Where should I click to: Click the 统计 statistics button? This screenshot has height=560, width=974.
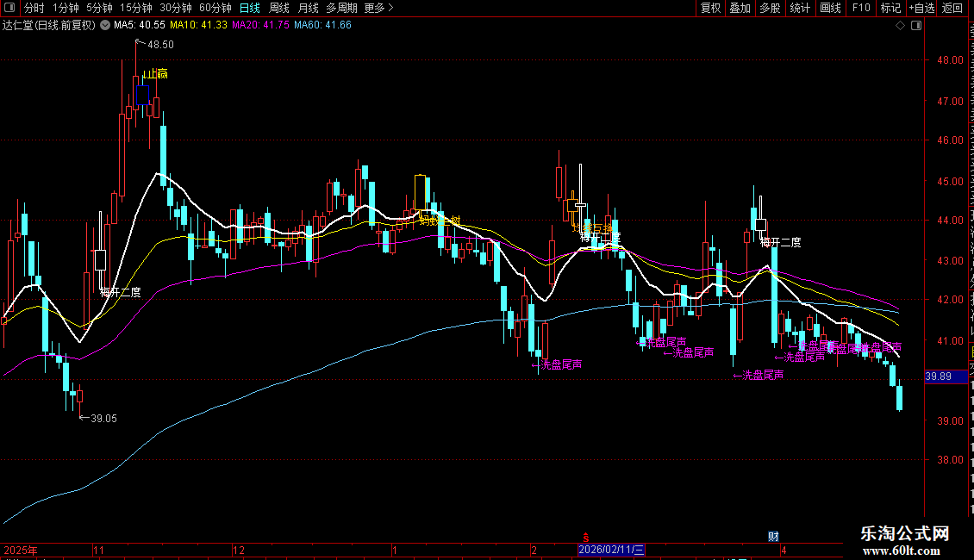[x=799, y=8]
